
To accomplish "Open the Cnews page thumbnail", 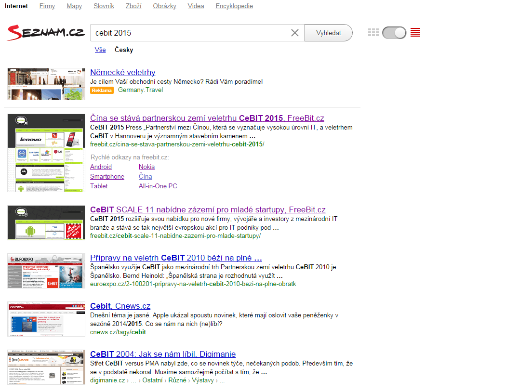I will coord(46,319).
